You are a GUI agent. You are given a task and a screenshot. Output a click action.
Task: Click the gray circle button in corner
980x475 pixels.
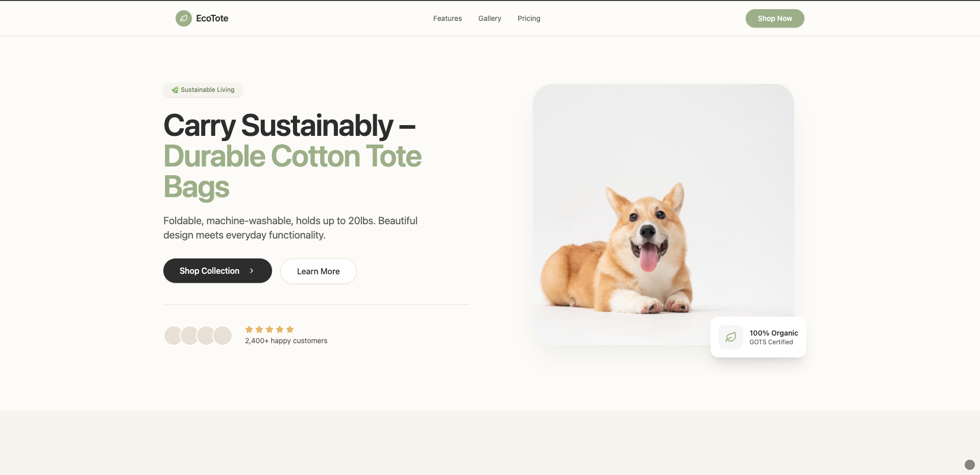click(x=970, y=465)
